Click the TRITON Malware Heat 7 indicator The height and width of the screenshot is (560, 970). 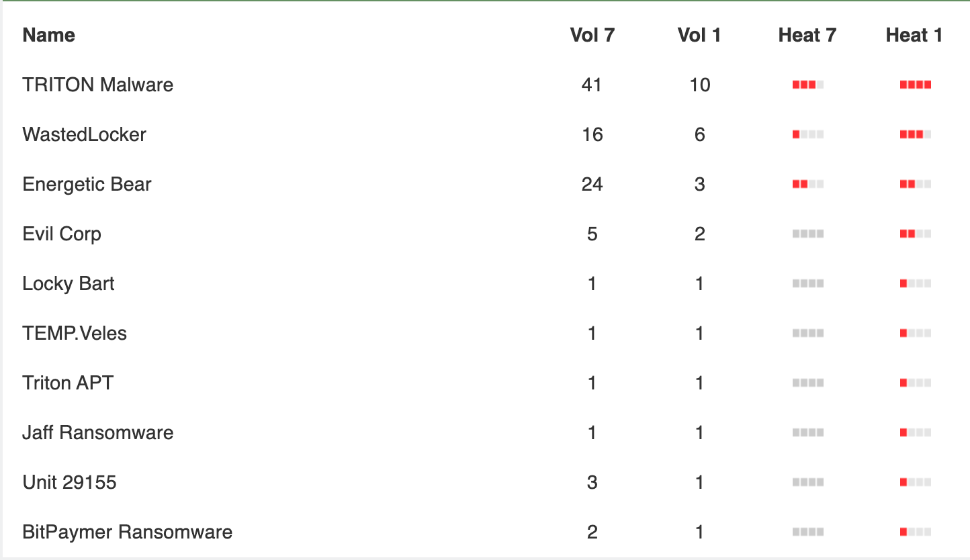pos(807,85)
